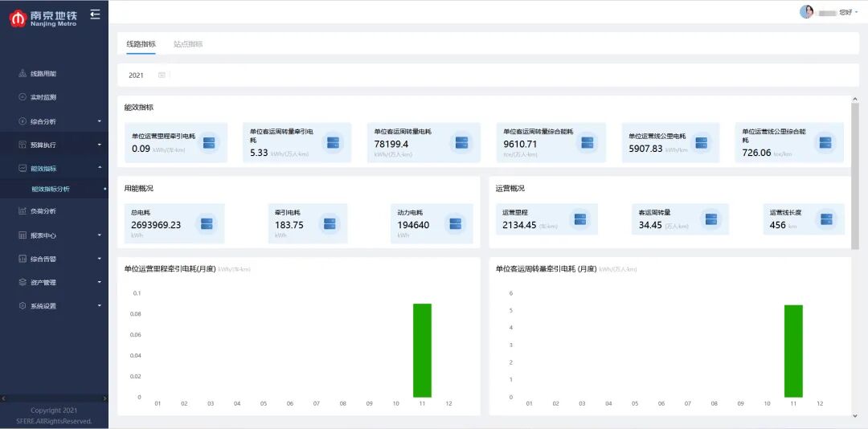Switch to the 线路指标 tab
The width and height of the screenshot is (868, 429).
141,44
